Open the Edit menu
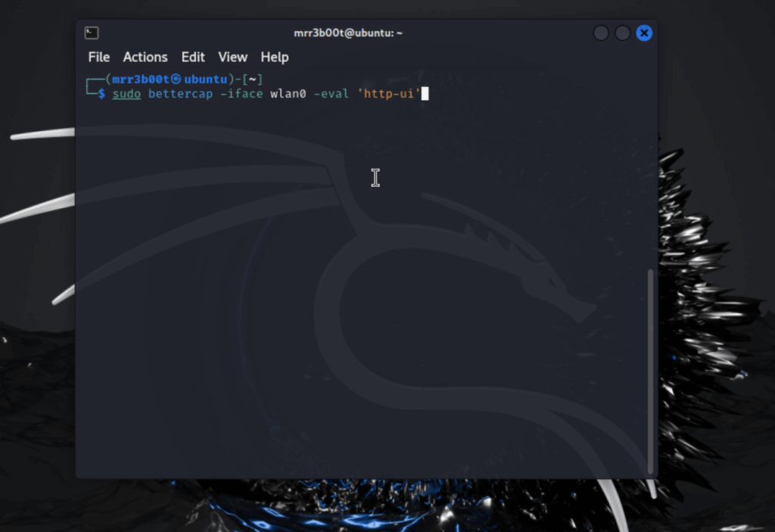 193,57
